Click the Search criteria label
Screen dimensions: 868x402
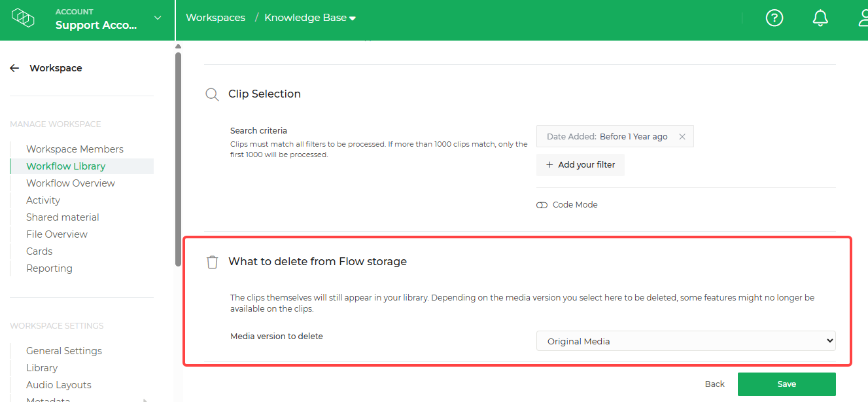tap(258, 131)
